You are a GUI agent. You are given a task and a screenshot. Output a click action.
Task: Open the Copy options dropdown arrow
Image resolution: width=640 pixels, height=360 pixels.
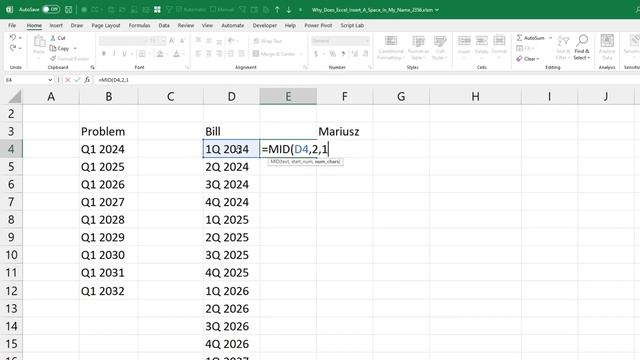click(x=75, y=49)
